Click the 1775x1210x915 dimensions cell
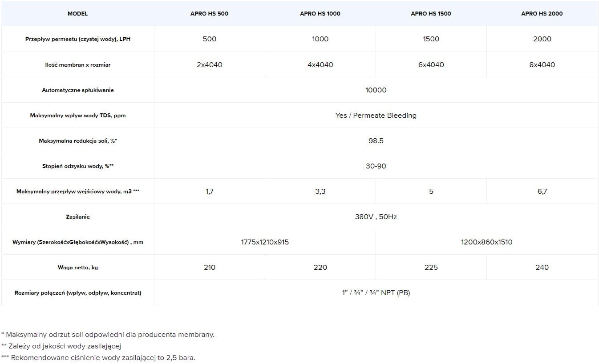599x364 pixels. click(x=265, y=242)
